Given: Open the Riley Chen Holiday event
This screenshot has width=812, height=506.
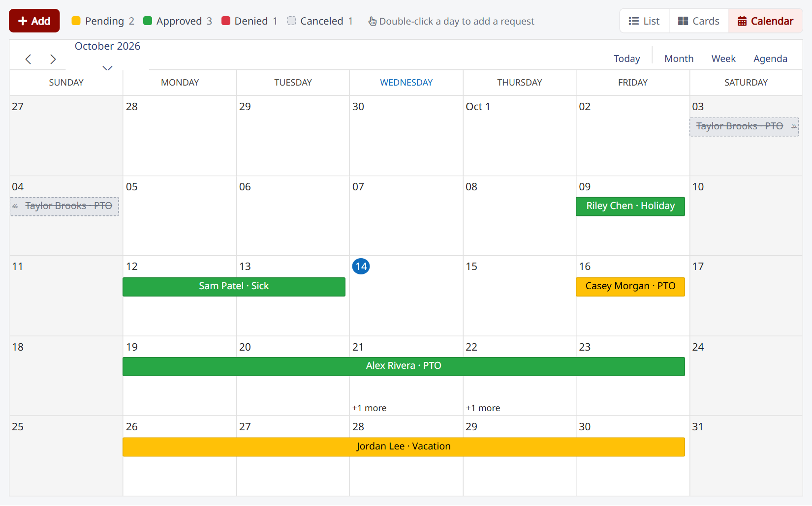Looking at the screenshot, I should click(x=630, y=206).
